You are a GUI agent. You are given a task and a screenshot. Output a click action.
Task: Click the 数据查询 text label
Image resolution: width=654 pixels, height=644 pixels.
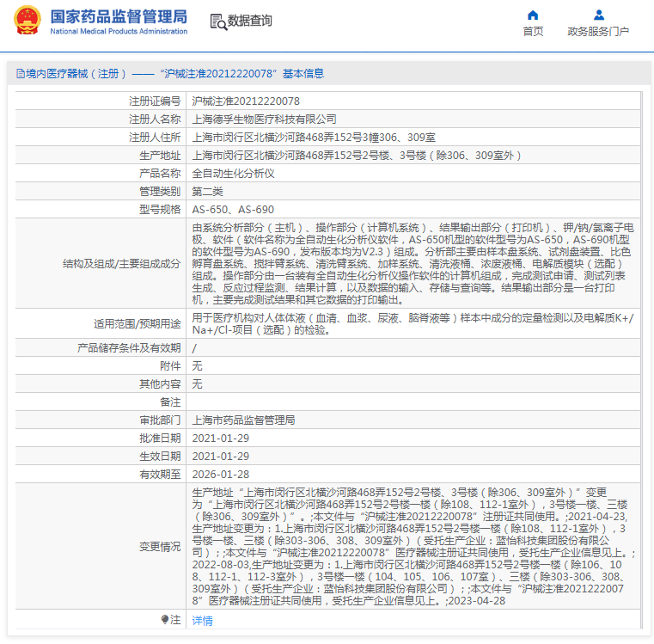point(249,21)
